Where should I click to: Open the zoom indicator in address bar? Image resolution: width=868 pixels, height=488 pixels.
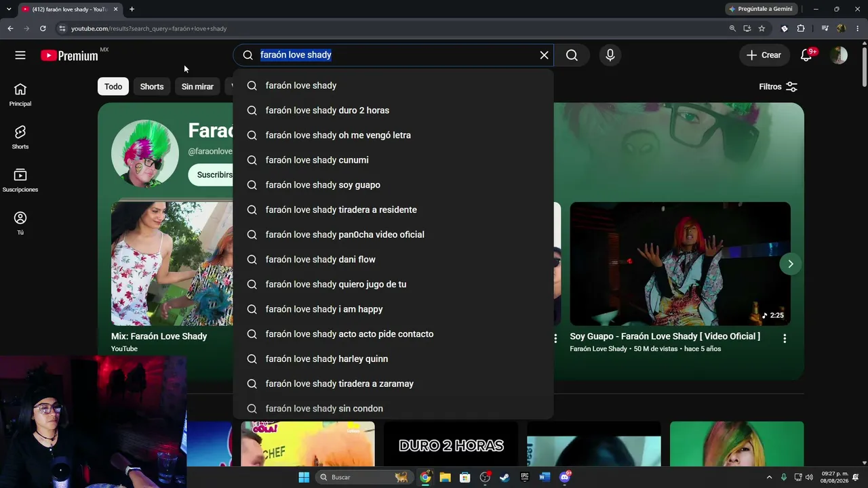(732, 28)
